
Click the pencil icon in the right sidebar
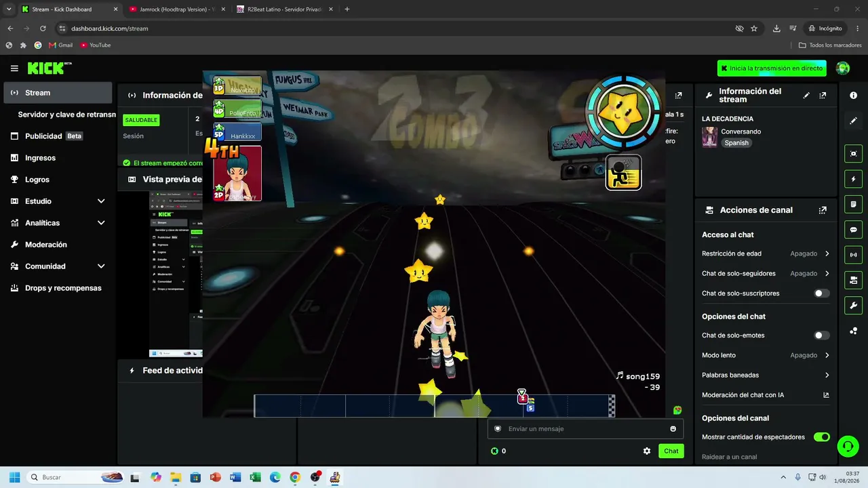(854, 121)
